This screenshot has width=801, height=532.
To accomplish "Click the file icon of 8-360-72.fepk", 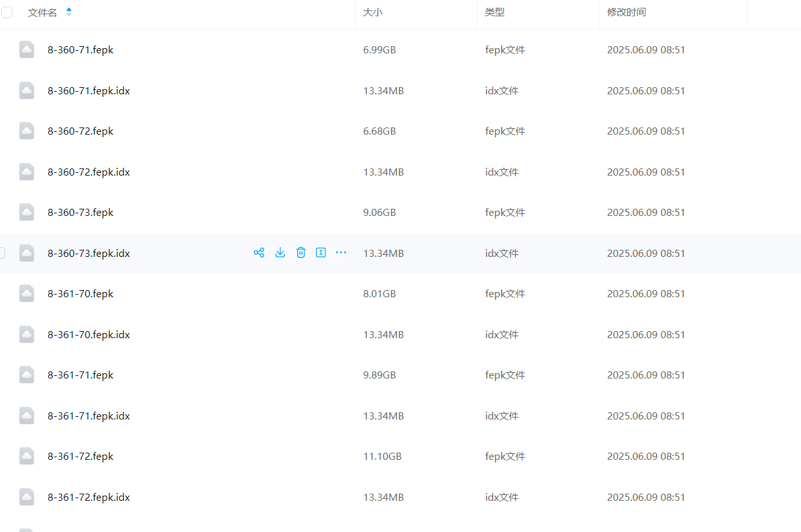I will [x=27, y=131].
